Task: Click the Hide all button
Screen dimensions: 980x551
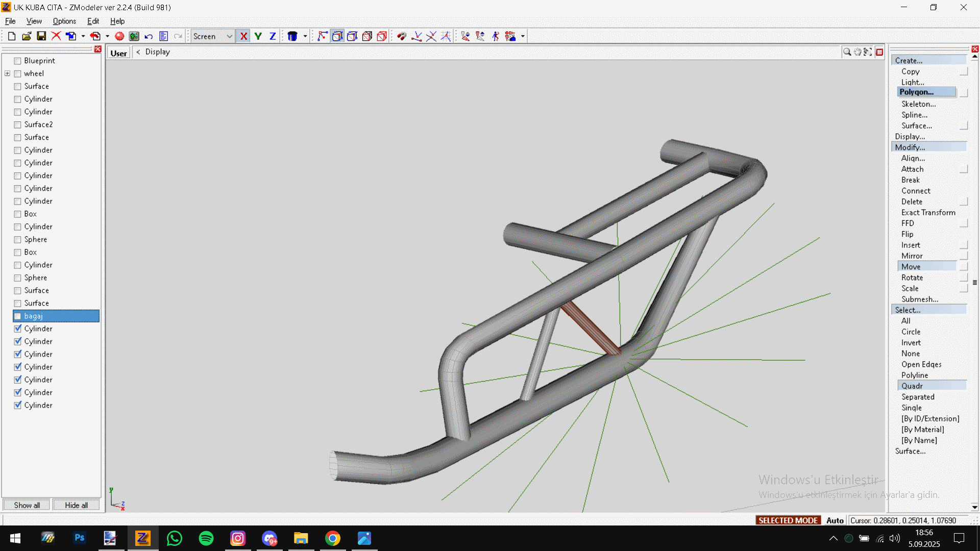Action: 76,505
